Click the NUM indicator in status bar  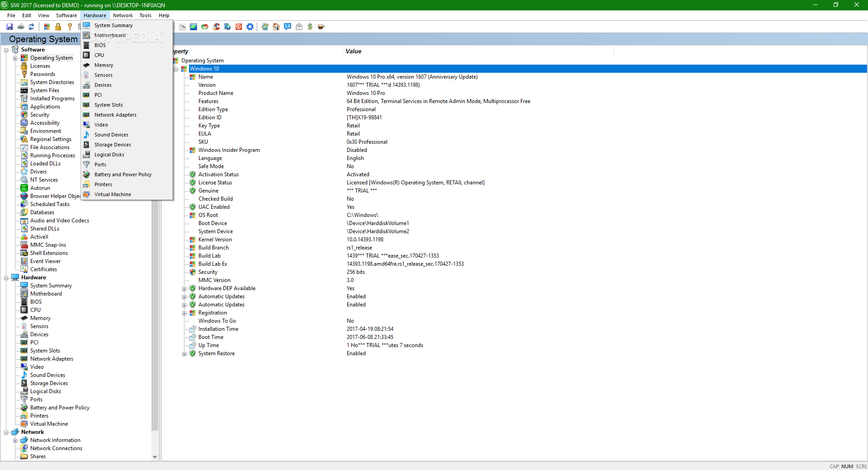click(x=847, y=466)
